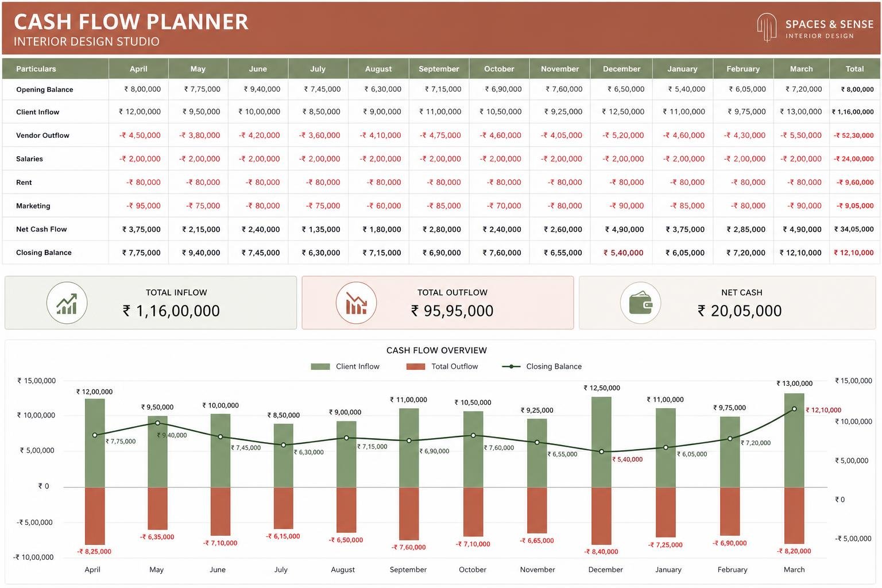The width and height of the screenshot is (882, 588).
Task: Select the December column header
Action: click(x=621, y=68)
